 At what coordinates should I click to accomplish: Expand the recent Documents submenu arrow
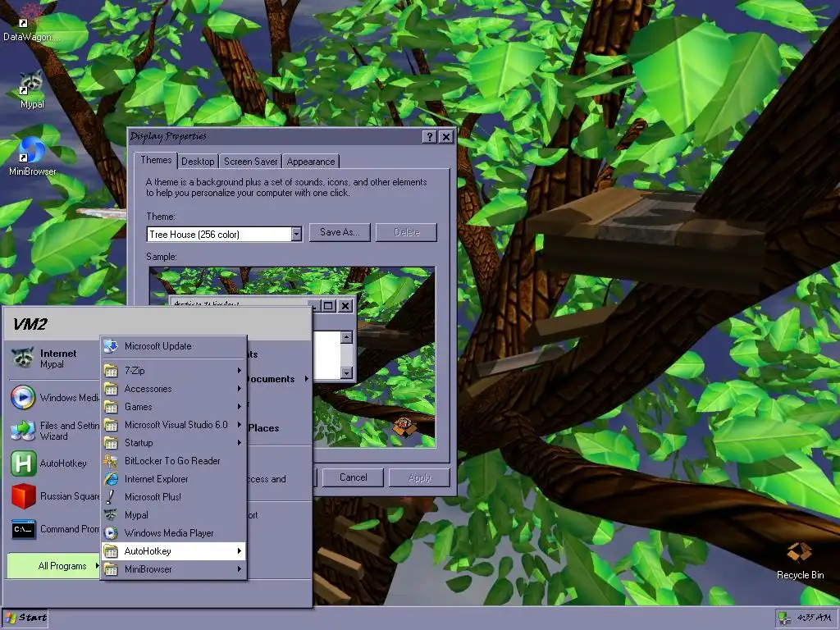point(307,379)
